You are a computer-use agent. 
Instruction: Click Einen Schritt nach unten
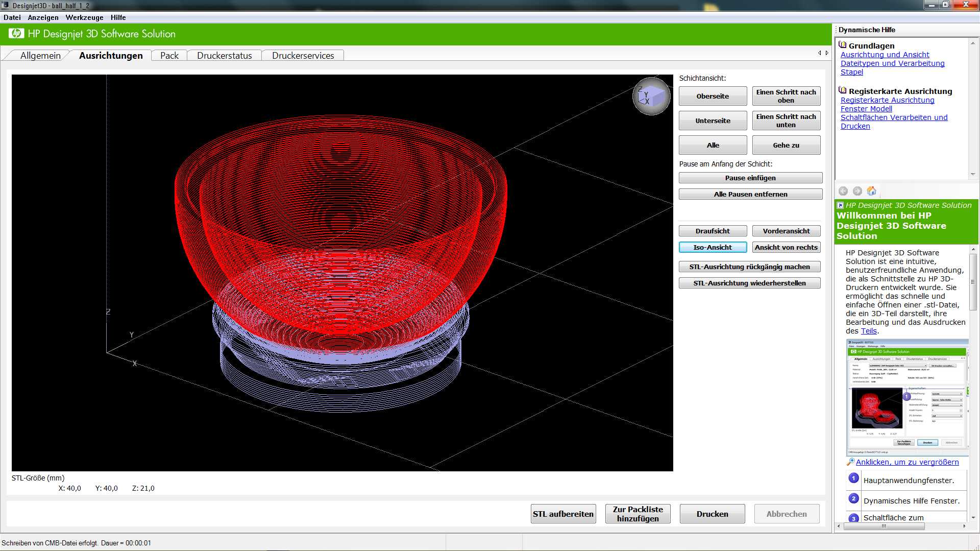(x=786, y=121)
